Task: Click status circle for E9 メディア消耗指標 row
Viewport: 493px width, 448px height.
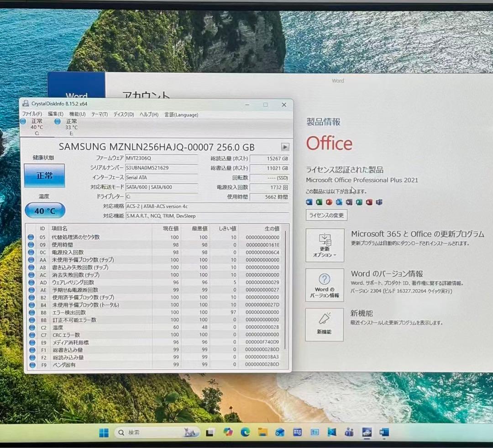Action: tap(32, 343)
